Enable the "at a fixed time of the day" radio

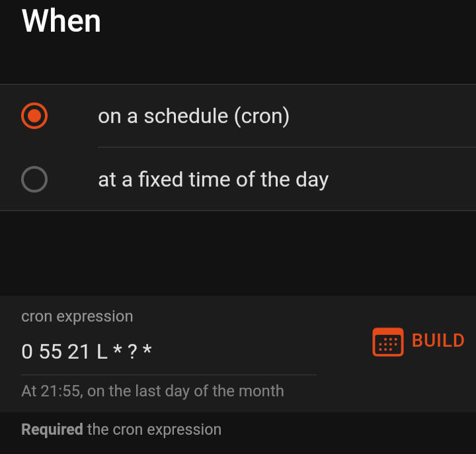pyautogui.click(x=34, y=179)
